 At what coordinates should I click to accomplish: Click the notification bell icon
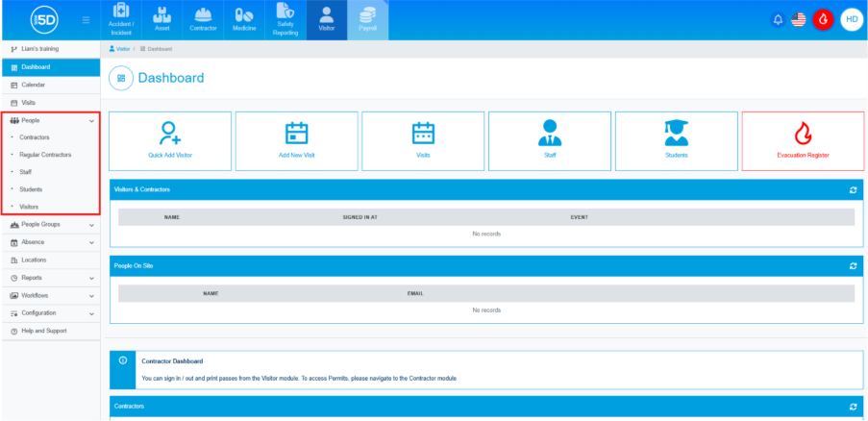click(777, 19)
